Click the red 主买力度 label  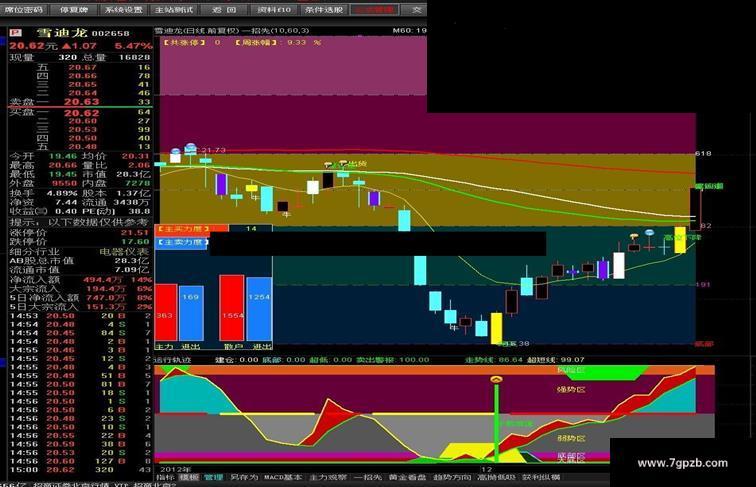(x=184, y=229)
